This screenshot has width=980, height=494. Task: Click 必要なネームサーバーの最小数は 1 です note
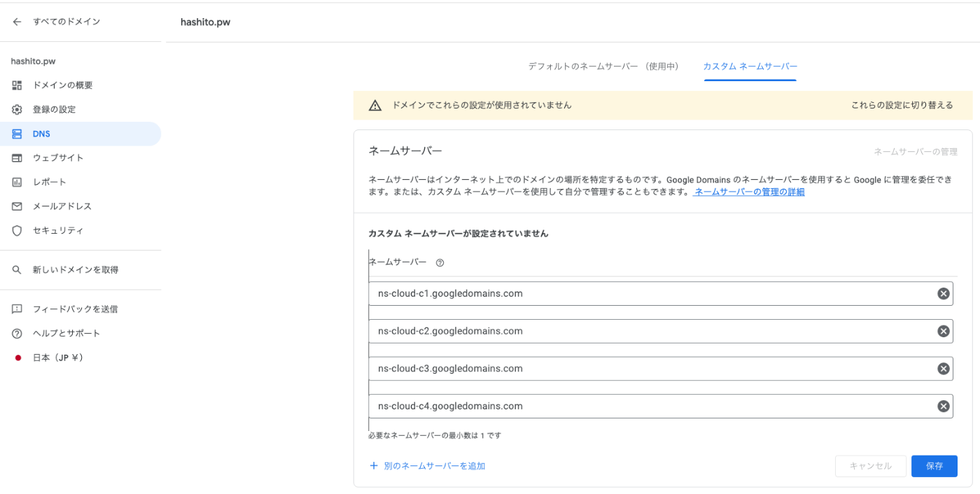pos(435,435)
